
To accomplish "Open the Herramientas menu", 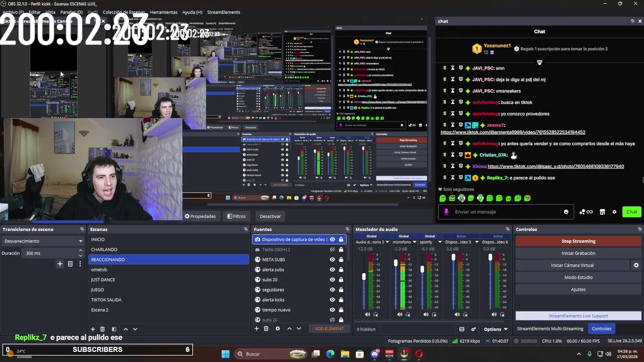I will pyautogui.click(x=164, y=12).
